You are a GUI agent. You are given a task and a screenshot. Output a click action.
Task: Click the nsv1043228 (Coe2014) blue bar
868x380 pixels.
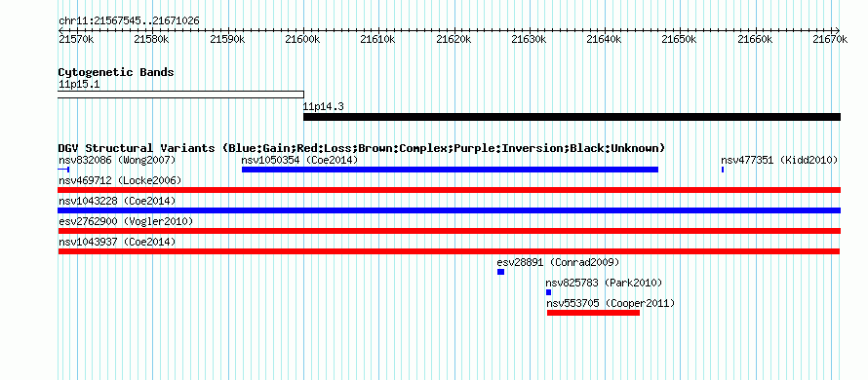(x=450, y=210)
